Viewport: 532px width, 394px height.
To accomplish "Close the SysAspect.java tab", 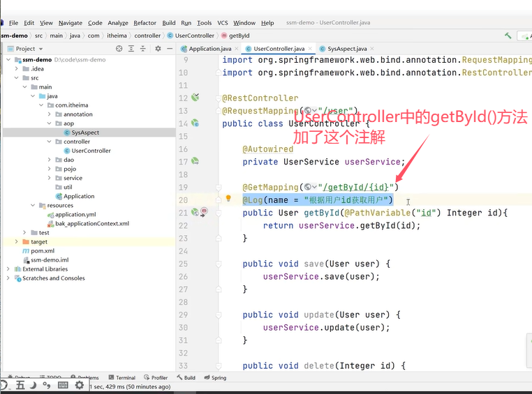I will point(372,49).
